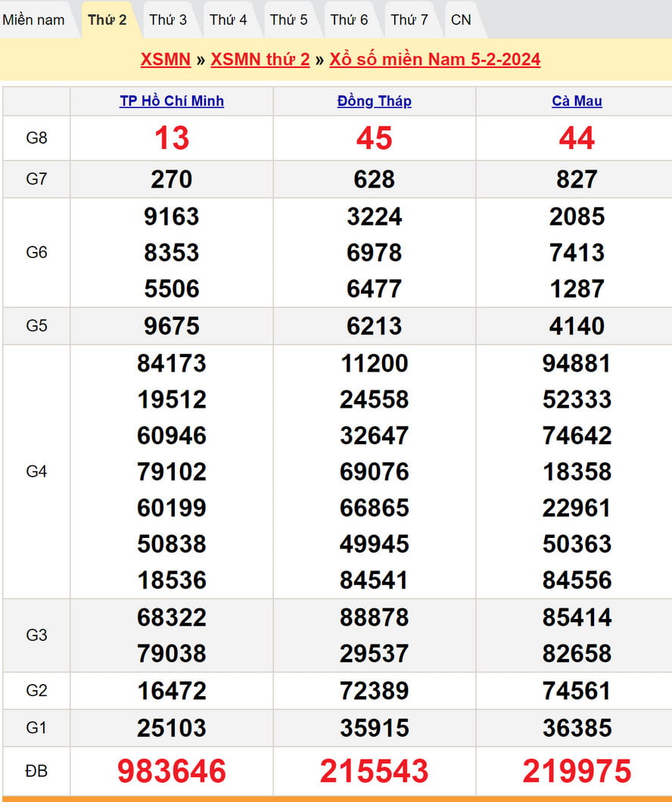The image size is (672, 802).
Task: Select the Thứ 7 tab
Action: (409, 20)
